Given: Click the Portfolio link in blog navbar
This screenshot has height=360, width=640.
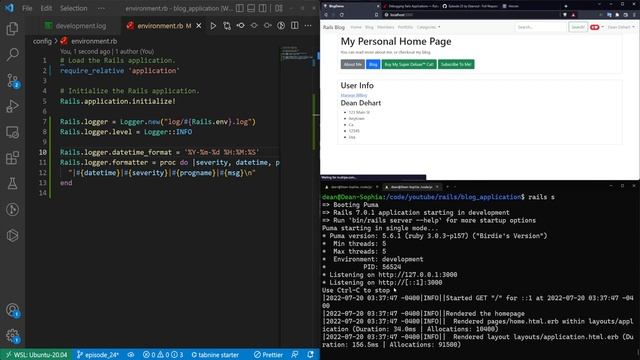Looking at the screenshot, I should [x=405, y=27].
